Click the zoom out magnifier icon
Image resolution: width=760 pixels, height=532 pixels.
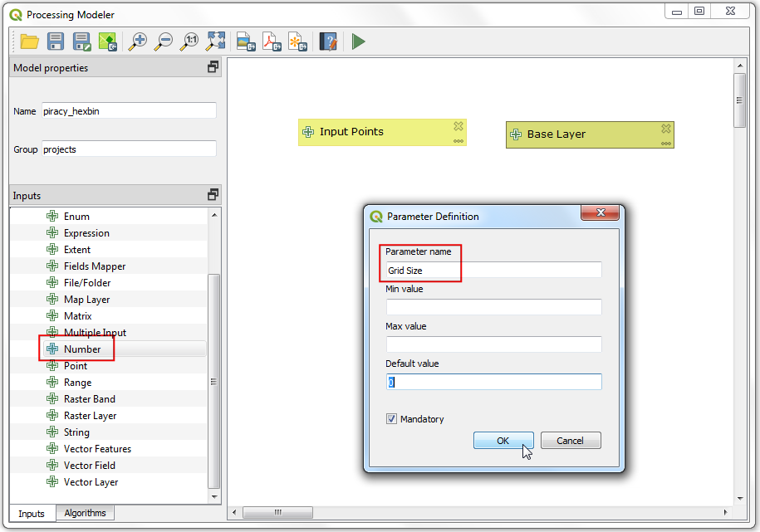[164, 41]
